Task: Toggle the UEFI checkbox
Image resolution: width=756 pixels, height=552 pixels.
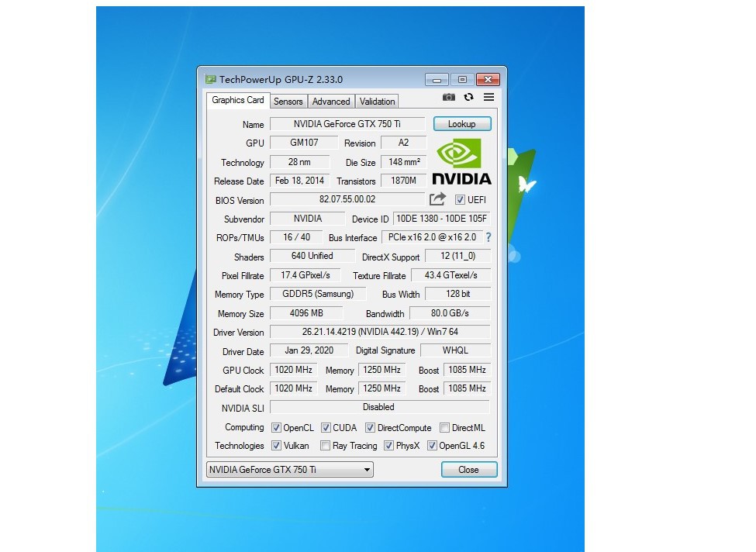Action: click(460, 199)
